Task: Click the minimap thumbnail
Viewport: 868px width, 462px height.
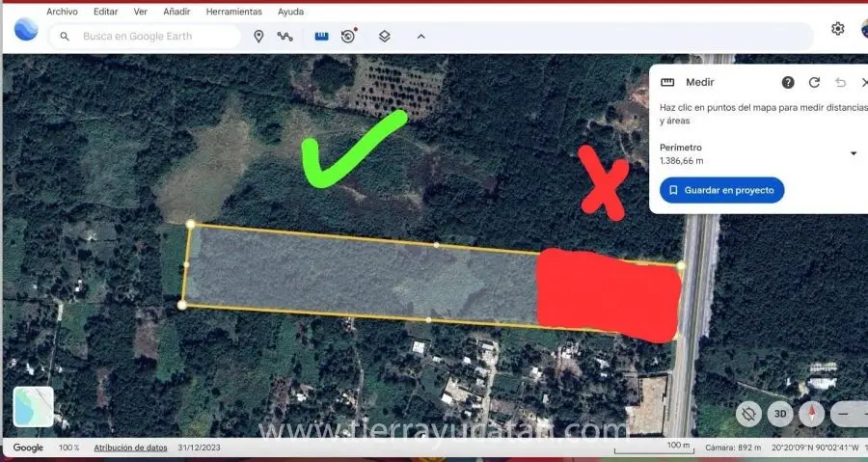Action: tap(33, 407)
